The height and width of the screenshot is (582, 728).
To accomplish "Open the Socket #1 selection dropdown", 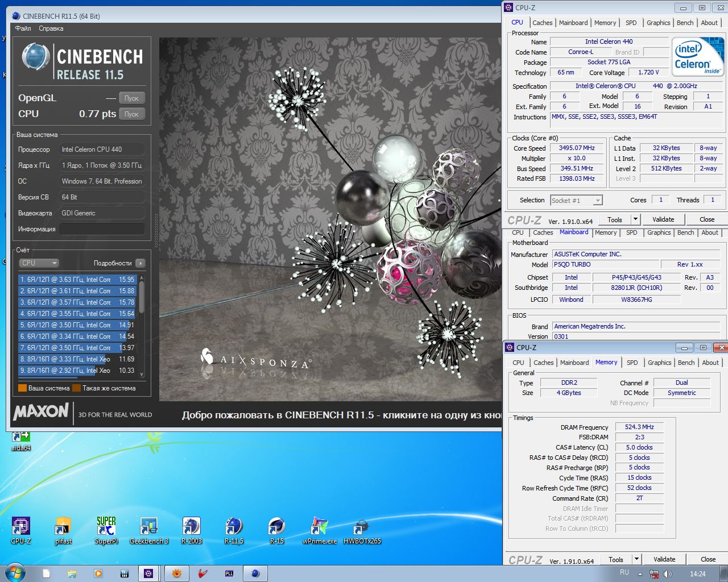I will tap(597, 201).
